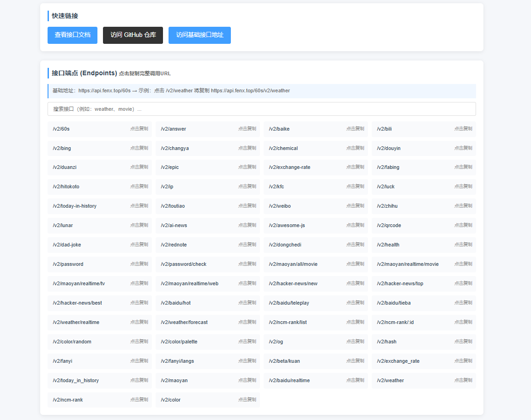Click the 查看接口文档 button

pyautogui.click(x=72, y=35)
